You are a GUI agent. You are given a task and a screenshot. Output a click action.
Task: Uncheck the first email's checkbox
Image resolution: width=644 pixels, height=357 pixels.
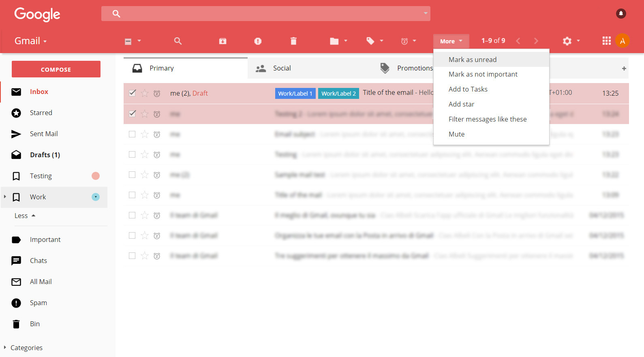coord(132,93)
